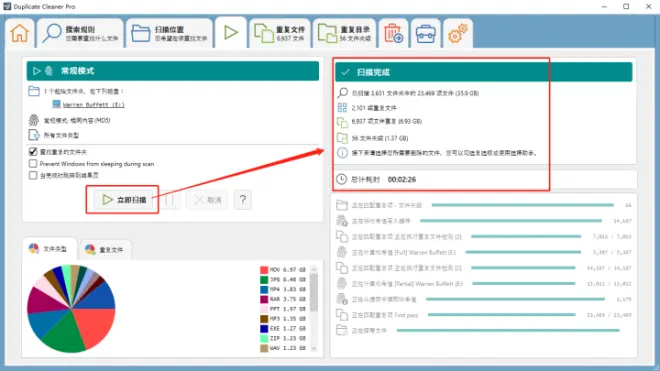Open the Home tab icon
660x371 pixels.
pos(19,33)
